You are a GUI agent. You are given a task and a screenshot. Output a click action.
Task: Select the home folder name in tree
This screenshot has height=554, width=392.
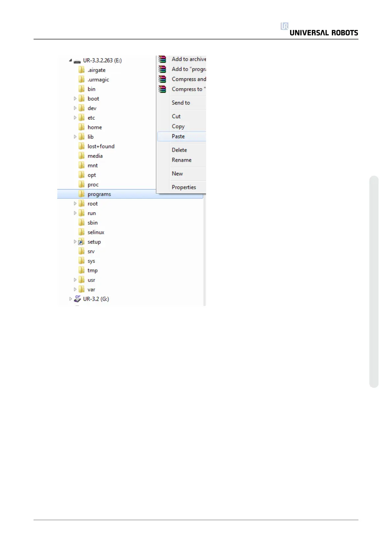coord(95,127)
